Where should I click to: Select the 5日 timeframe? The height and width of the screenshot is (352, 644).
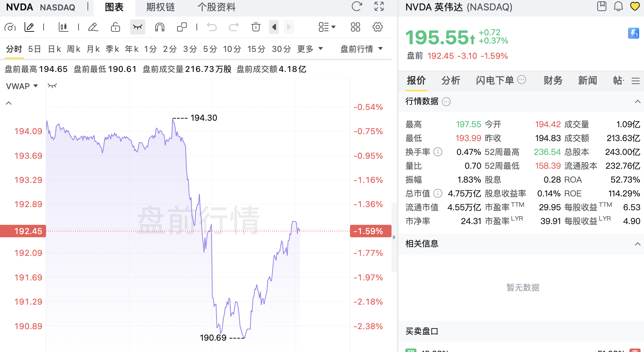pos(35,49)
